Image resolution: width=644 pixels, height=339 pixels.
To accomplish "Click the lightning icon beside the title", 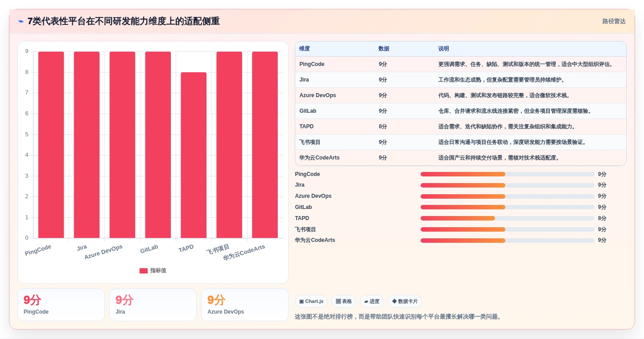I will click(x=21, y=21).
